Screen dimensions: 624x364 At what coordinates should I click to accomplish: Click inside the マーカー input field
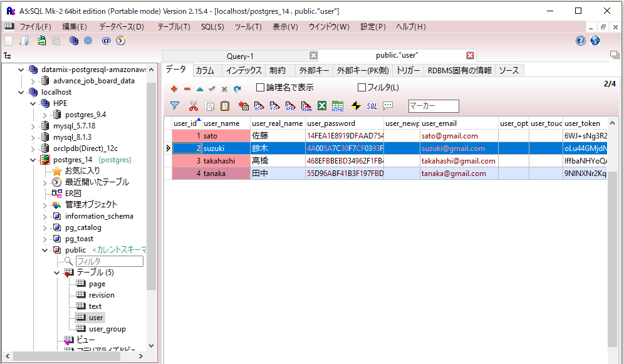[434, 106]
